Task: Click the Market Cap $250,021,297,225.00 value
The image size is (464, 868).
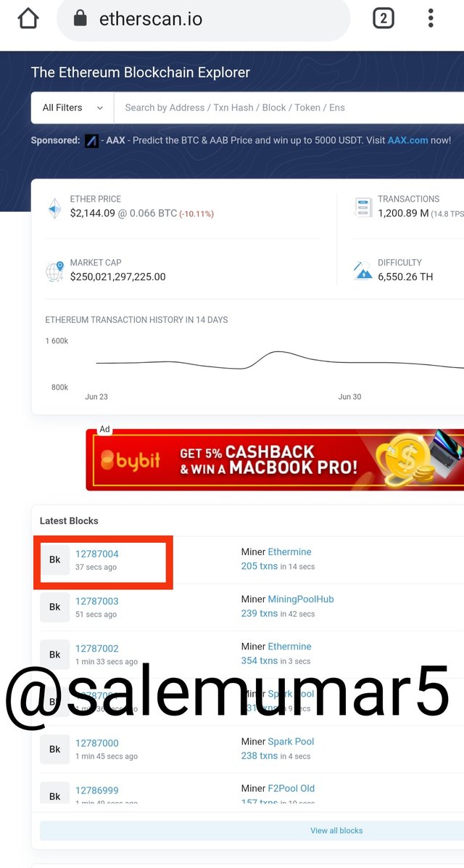Action: 117,277
